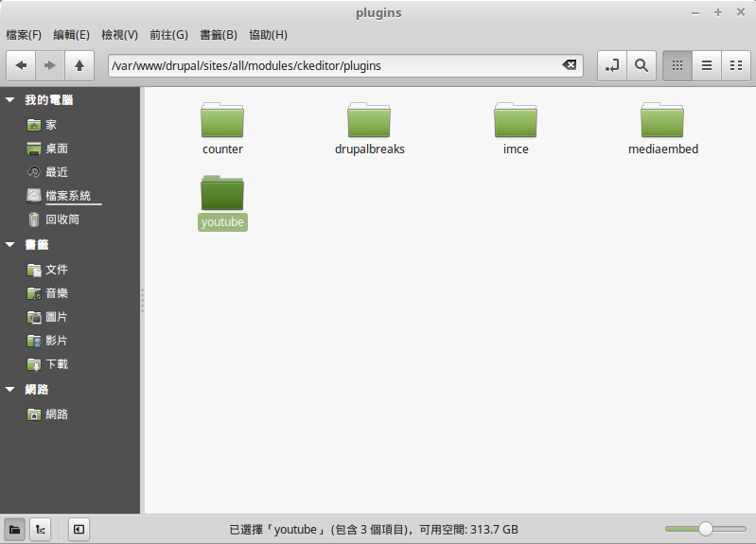756x544 pixels.
Task: Show tree view sidebar via status bar button
Action: (41, 530)
